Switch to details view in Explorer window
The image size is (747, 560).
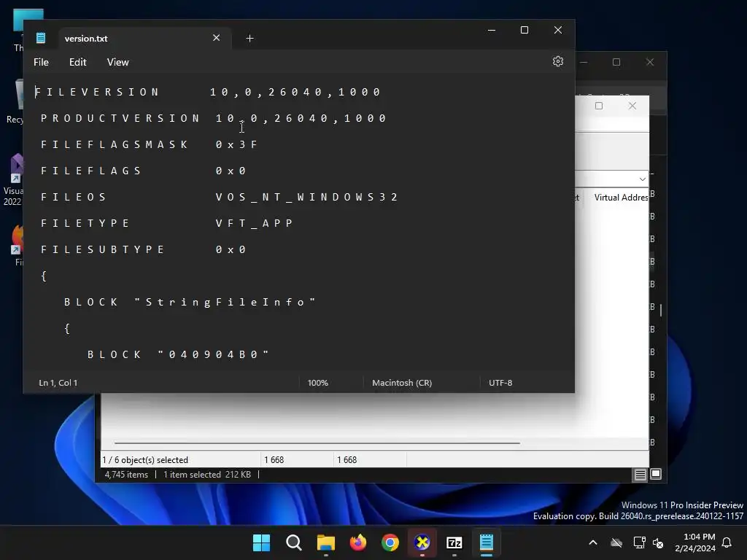640,474
